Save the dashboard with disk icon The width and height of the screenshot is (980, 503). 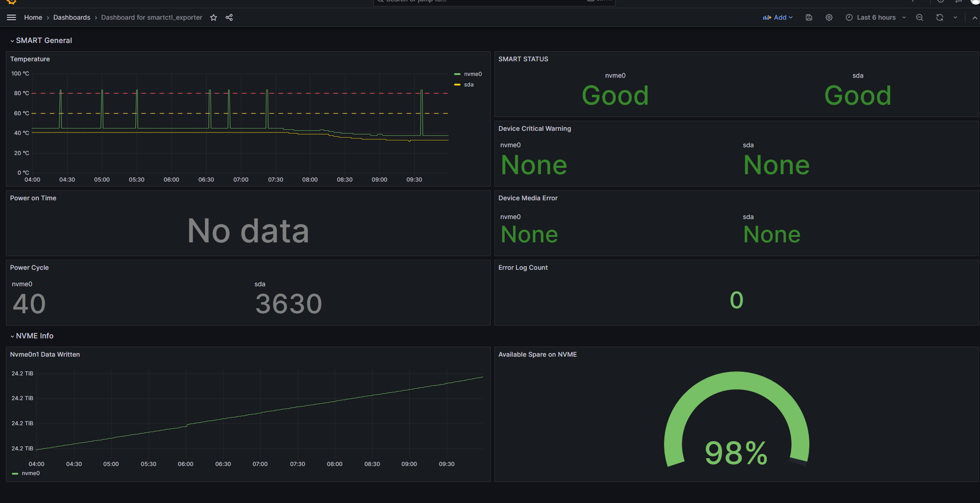pyautogui.click(x=809, y=17)
